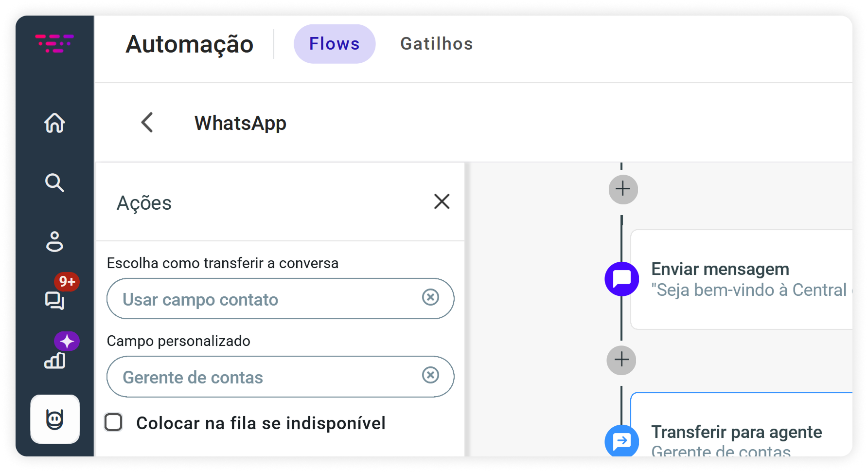Switch to the Gatilhos tab
This screenshot has width=868, height=472.
tap(436, 44)
